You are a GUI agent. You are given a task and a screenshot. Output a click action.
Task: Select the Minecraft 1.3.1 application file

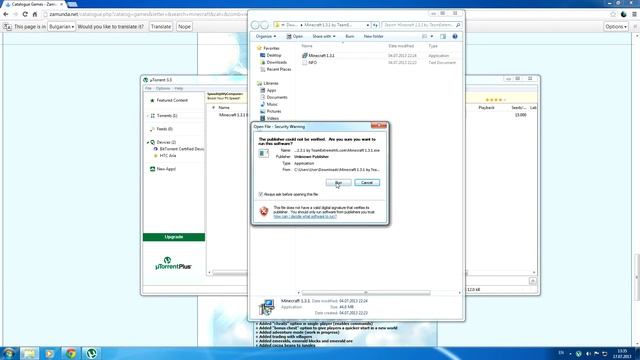[318, 56]
